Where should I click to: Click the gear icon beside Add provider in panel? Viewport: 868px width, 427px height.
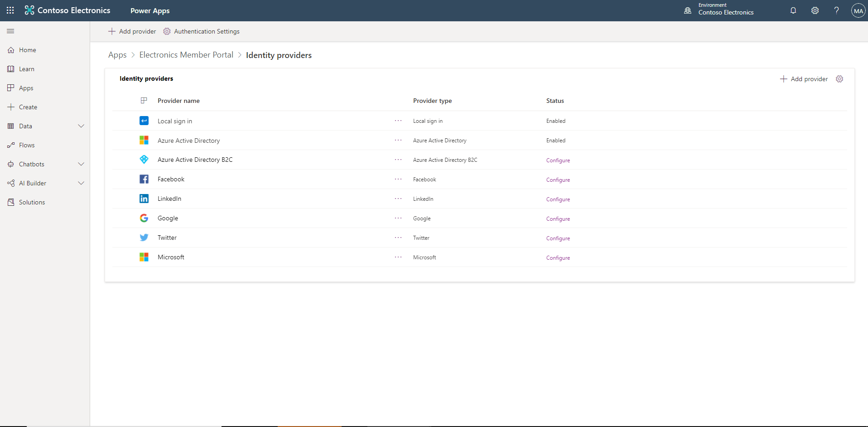click(839, 79)
